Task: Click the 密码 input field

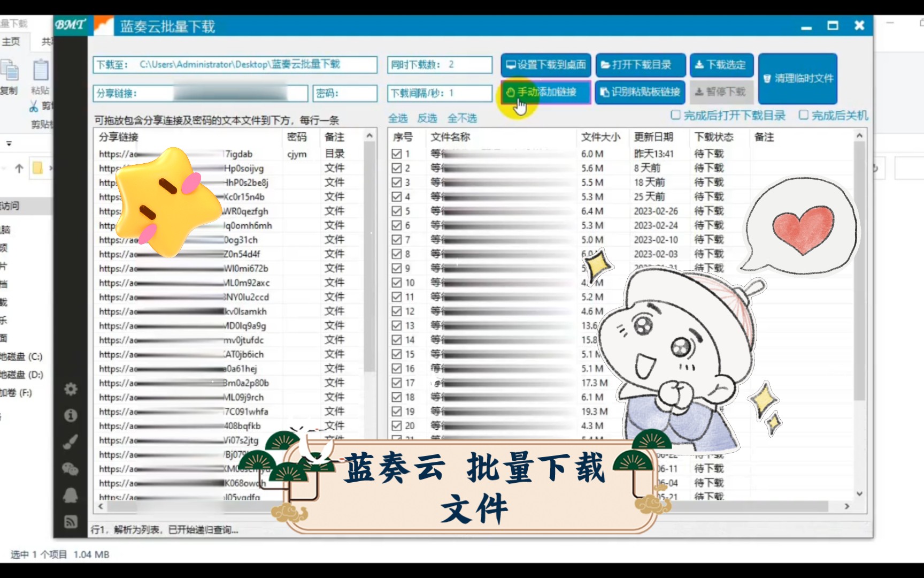Action: point(345,93)
